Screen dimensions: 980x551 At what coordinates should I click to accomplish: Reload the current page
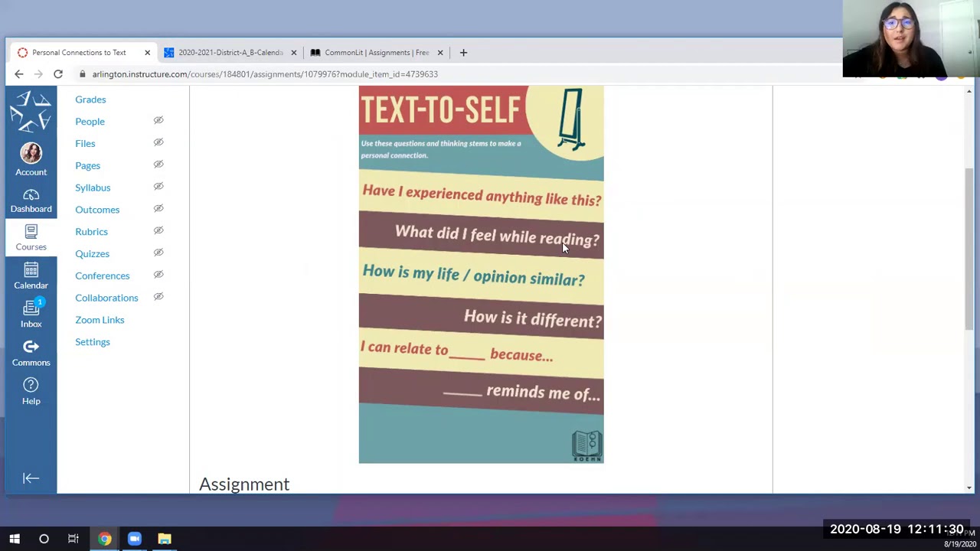pyautogui.click(x=58, y=74)
